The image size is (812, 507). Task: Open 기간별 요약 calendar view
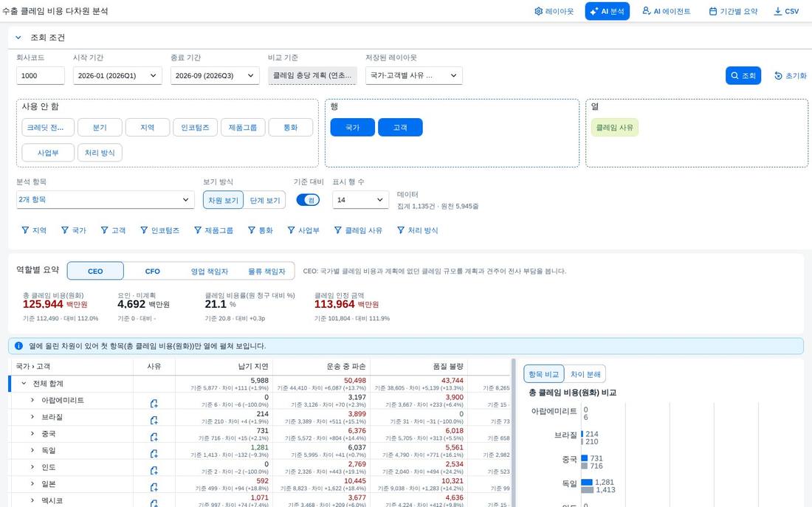pyautogui.click(x=733, y=11)
